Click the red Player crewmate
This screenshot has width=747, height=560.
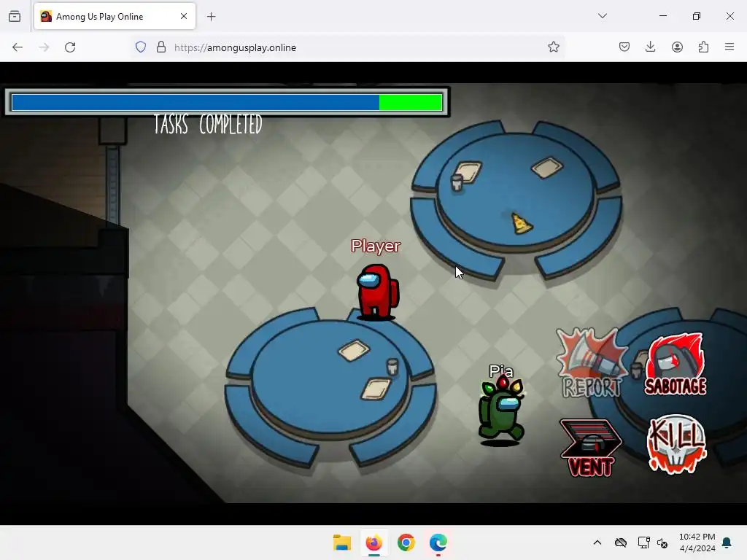[x=377, y=292]
